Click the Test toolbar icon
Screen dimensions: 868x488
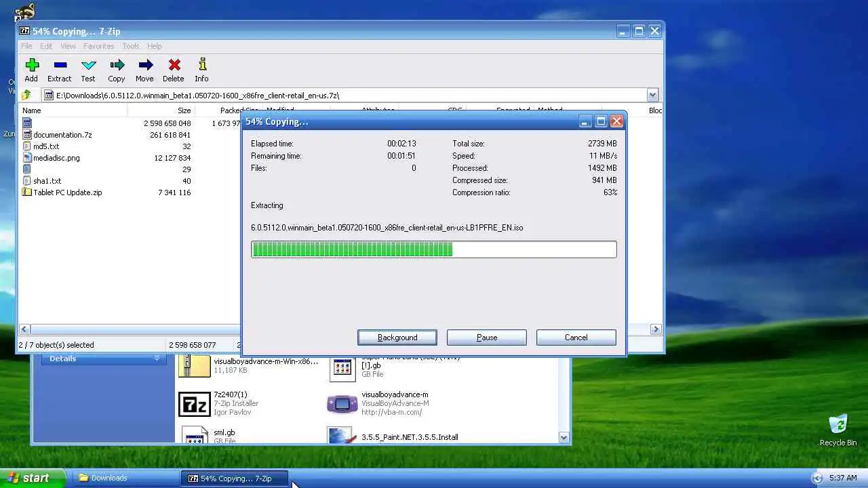[88, 65]
